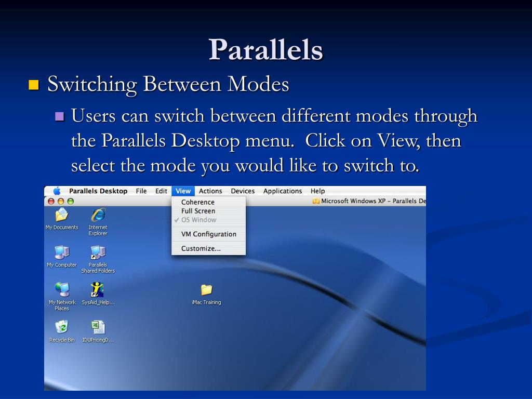Select the My Computer desktop icon
The image size is (532, 399).
coord(62,252)
